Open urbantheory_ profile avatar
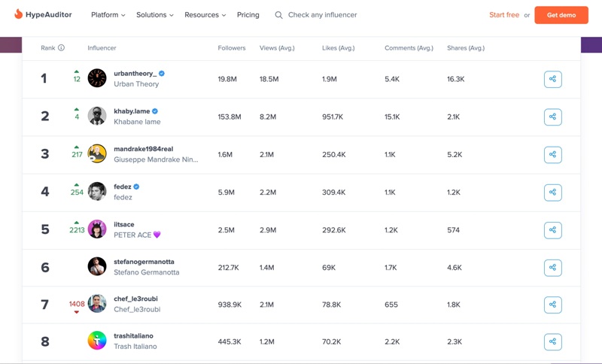The width and height of the screenshot is (602, 364). [97, 78]
